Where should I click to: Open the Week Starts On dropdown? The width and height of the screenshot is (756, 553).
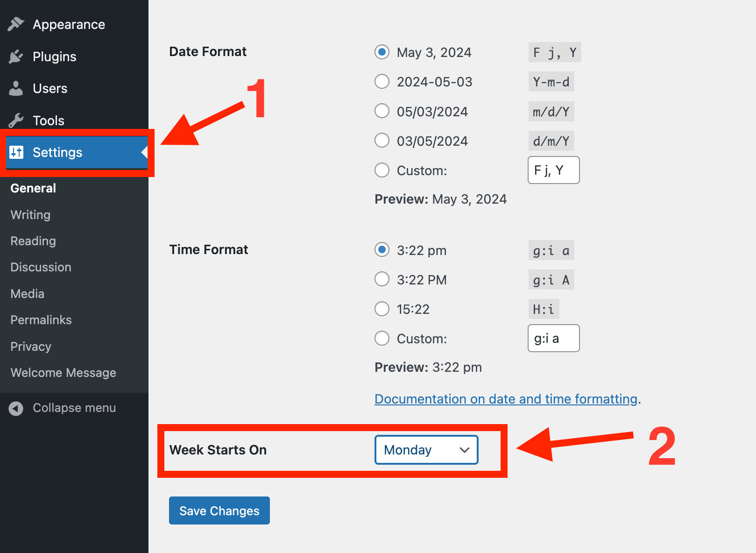(x=425, y=450)
